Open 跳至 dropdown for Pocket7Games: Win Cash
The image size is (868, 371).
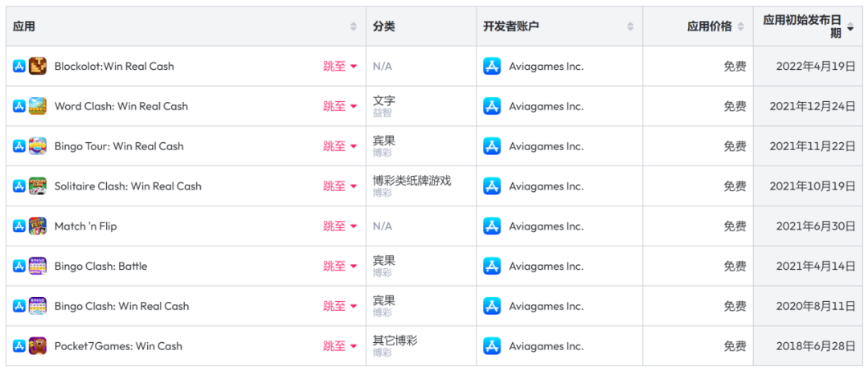(x=340, y=346)
